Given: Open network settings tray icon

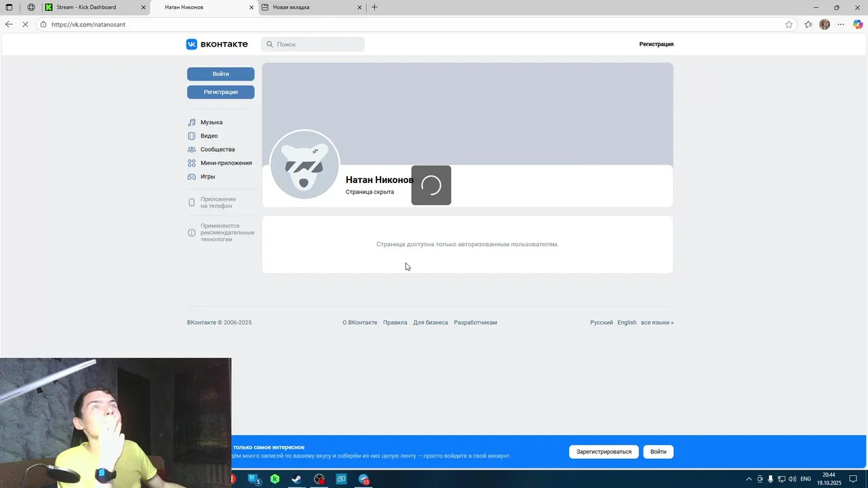Looking at the screenshot, I should pos(781,479).
